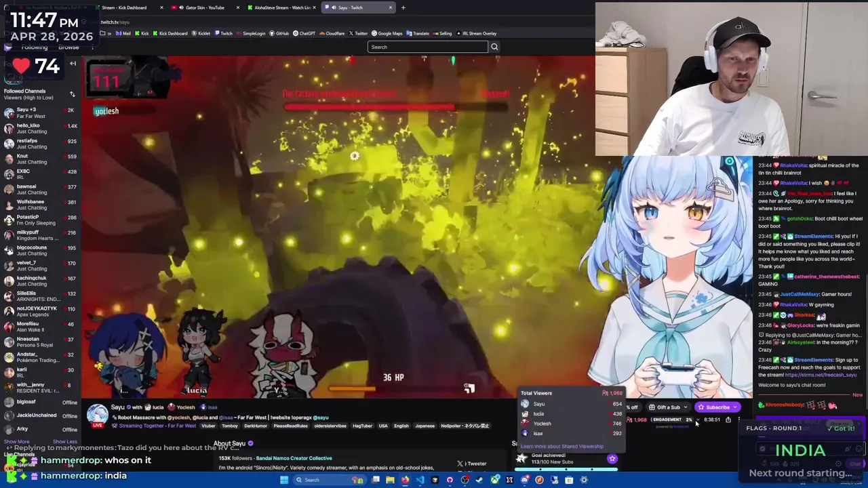868x488 pixels.
Task: Open offline channel bigloaaf
Action: click(x=39, y=402)
